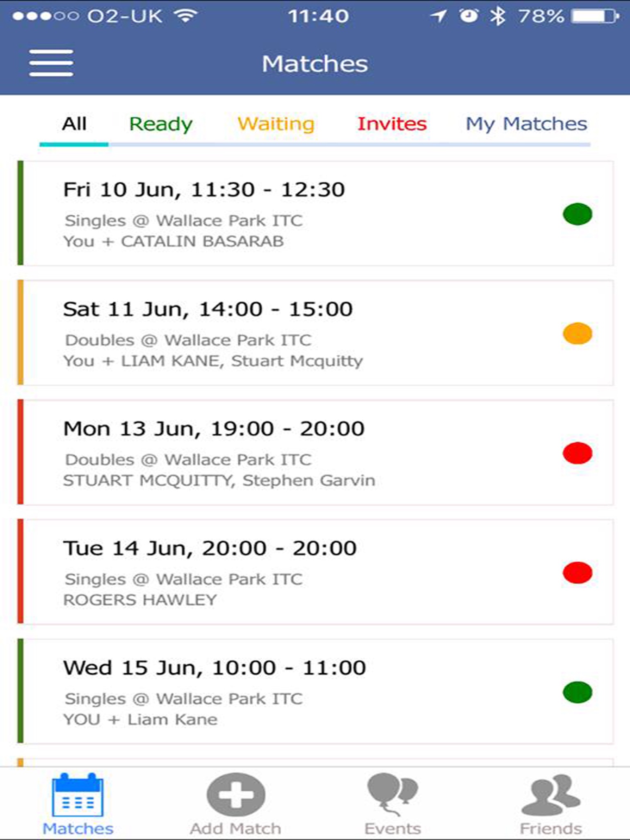The height and width of the screenshot is (840, 630).
Task: Select the All matches tab
Action: pyautogui.click(x=74, y=124)
